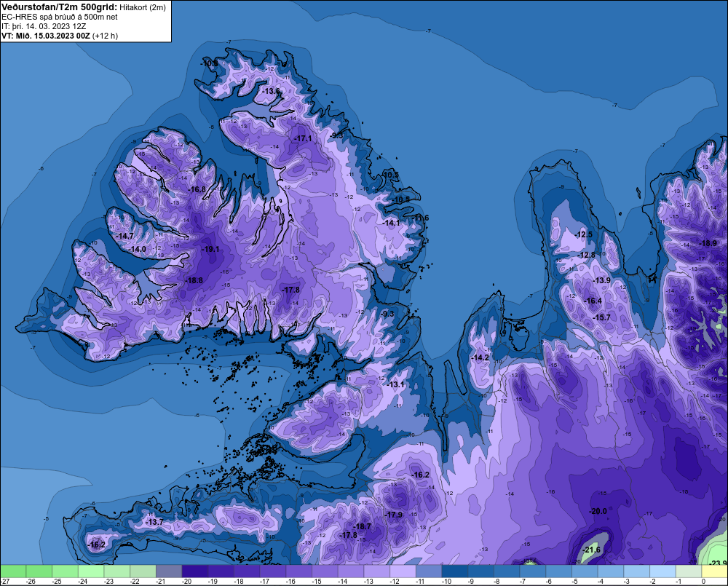Select the 'EC-HRES spá brúuð á 500m net' line
The image size is (728, 586).
(60, 17)
